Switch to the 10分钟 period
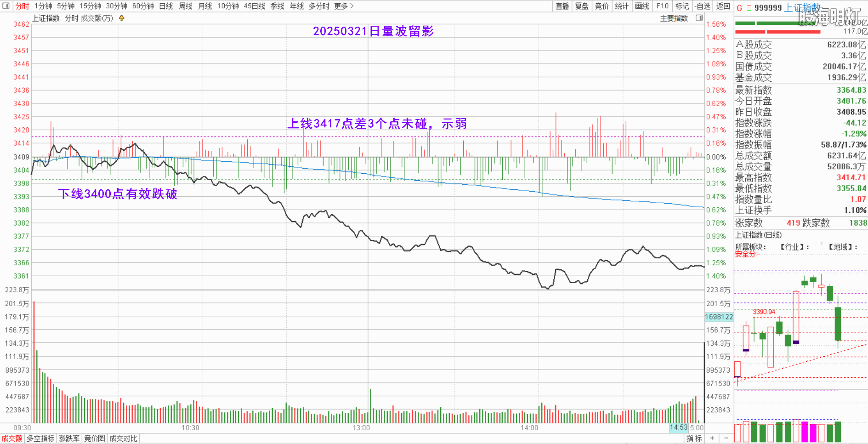Screen dimensions: 868x444 [x=228, y=6]
